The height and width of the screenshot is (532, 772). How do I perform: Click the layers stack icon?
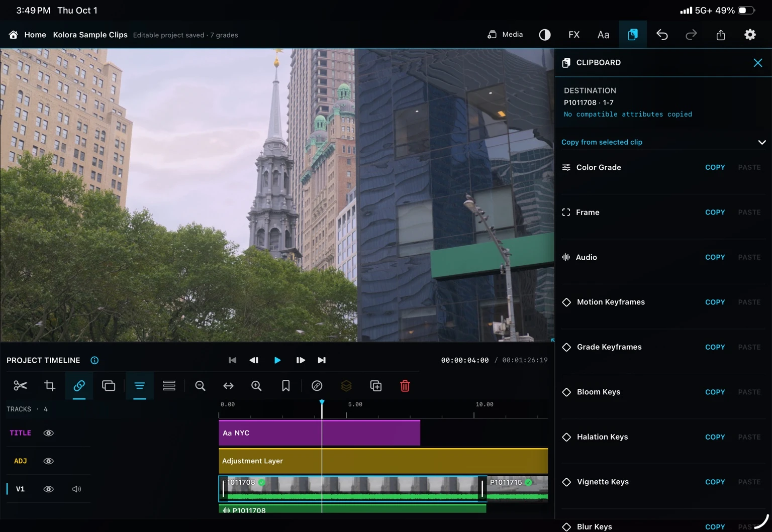346,386
